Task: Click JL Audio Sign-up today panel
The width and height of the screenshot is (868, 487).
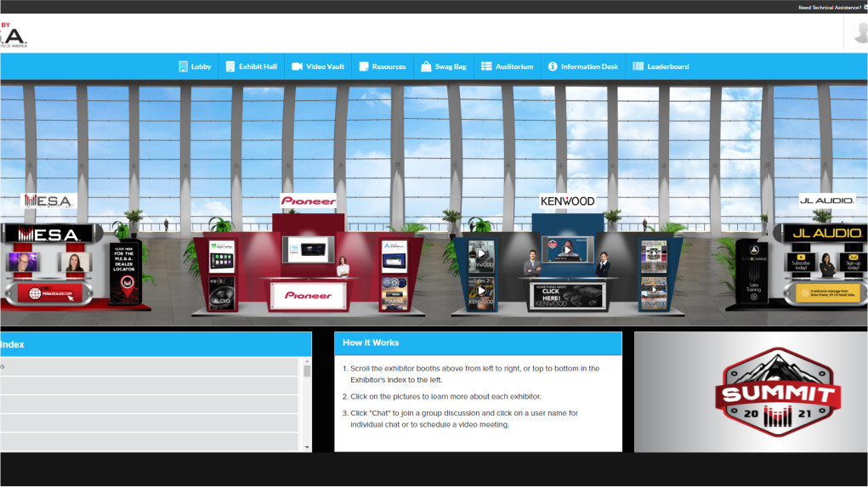Action: click(x=853, y=262)
